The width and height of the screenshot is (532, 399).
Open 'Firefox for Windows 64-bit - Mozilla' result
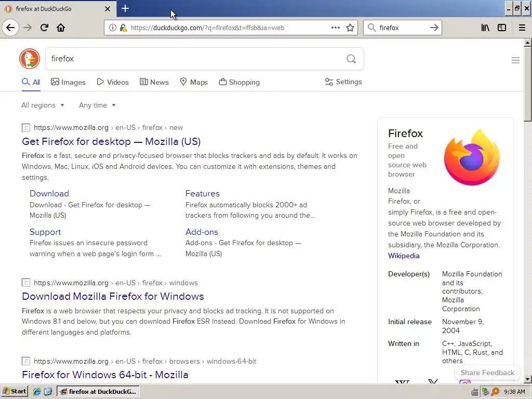[x=105, y=375]
